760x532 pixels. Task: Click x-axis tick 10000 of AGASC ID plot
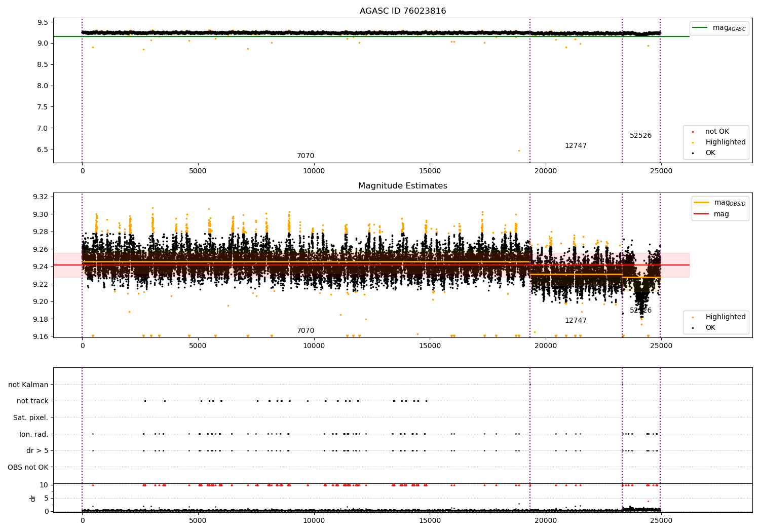314,171
